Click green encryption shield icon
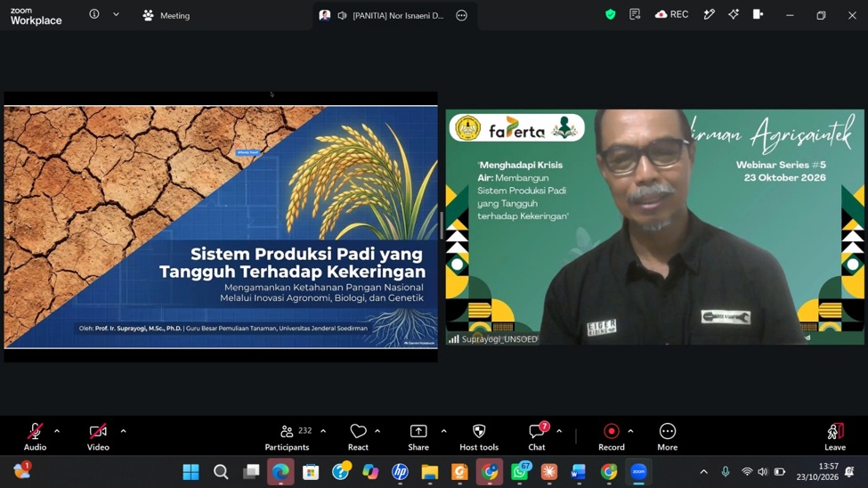 pos(610,15)
